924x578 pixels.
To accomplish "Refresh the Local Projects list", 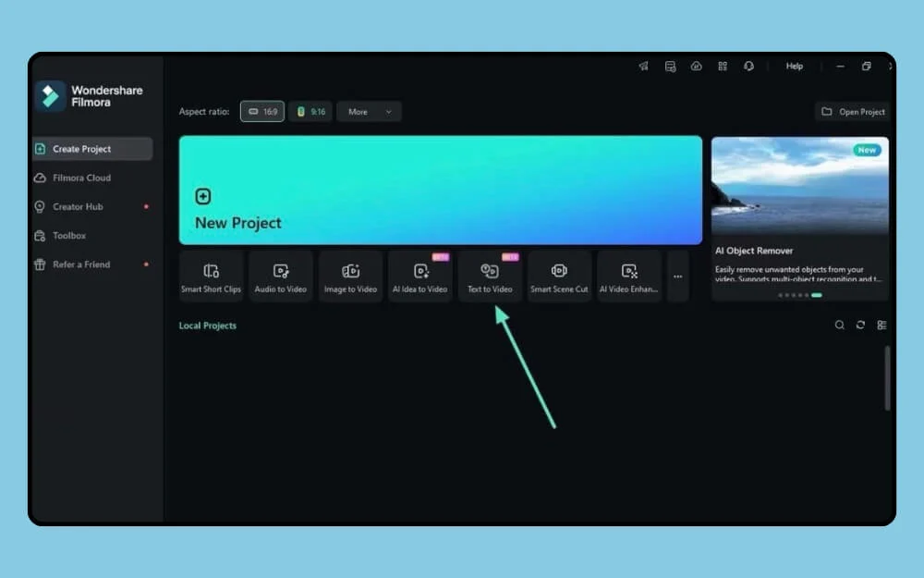I will [x=861, y=325].
